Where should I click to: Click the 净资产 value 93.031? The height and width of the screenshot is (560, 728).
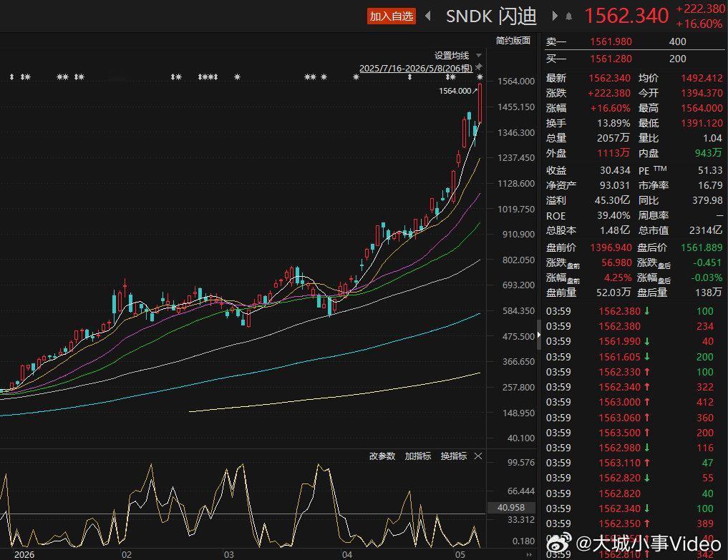tap(615, 185)
